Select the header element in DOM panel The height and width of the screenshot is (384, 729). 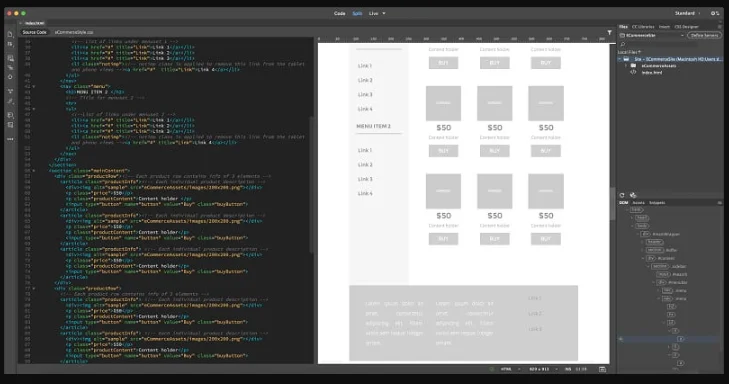[654, 242]
